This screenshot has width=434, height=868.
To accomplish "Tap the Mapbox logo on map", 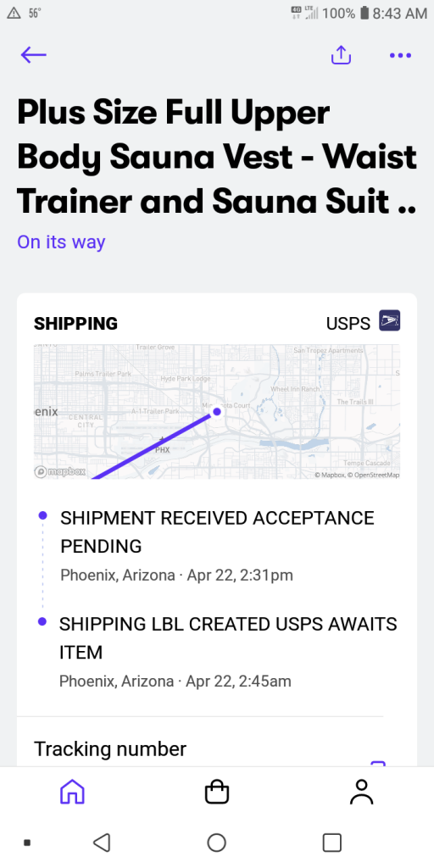I will point(61,471).
